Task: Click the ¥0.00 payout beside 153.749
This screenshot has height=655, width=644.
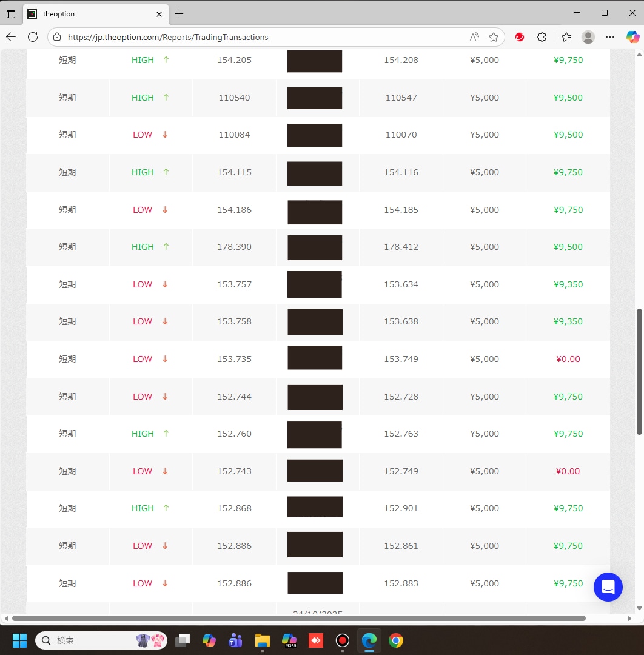Action: pyautogui.click(x=568, y=359)
